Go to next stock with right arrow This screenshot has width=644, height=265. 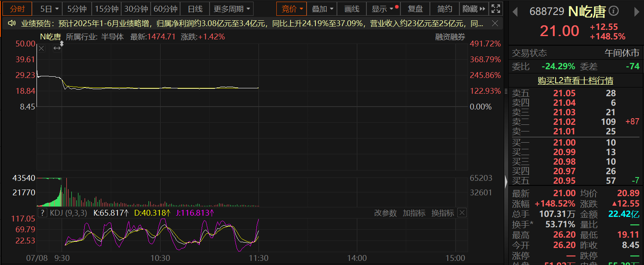(x=638, y=12)
